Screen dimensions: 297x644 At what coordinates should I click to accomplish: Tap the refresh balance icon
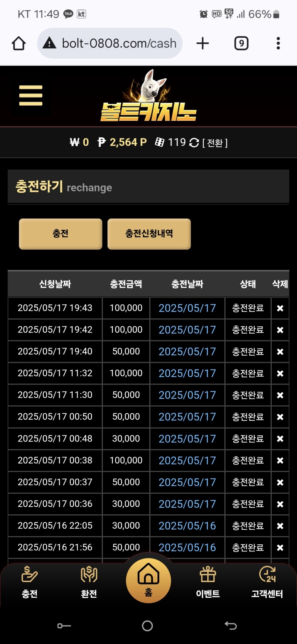(x=194, y=143)
